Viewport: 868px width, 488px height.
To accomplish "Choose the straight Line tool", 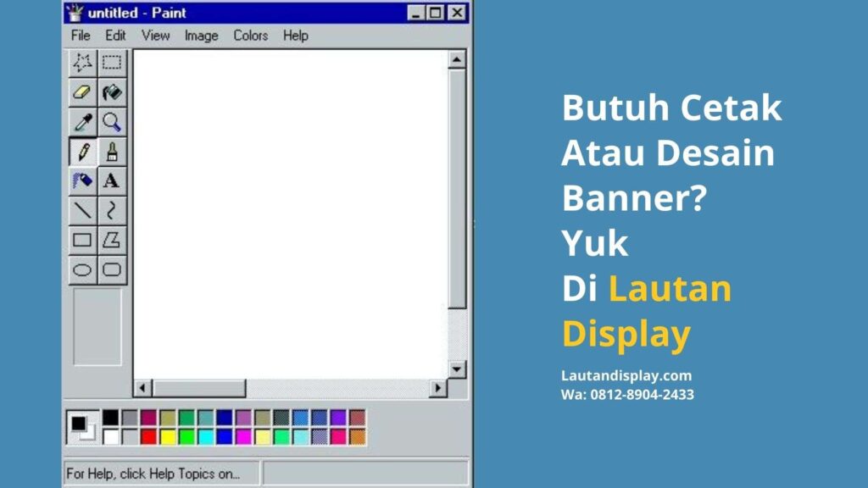I will (82, 210).
